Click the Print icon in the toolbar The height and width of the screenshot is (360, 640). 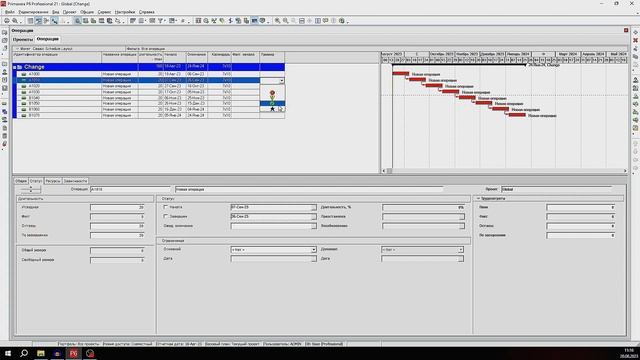(7, 21)
